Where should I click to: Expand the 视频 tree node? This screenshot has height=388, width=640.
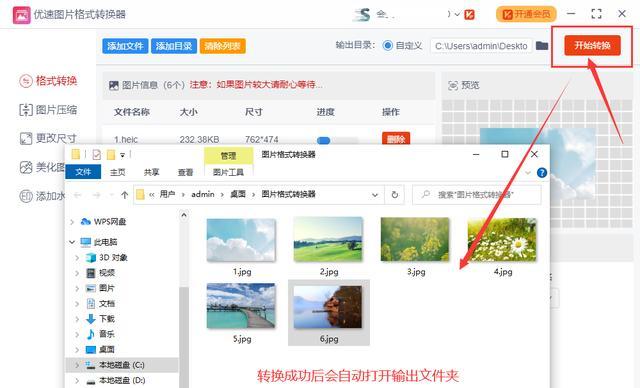77,273
